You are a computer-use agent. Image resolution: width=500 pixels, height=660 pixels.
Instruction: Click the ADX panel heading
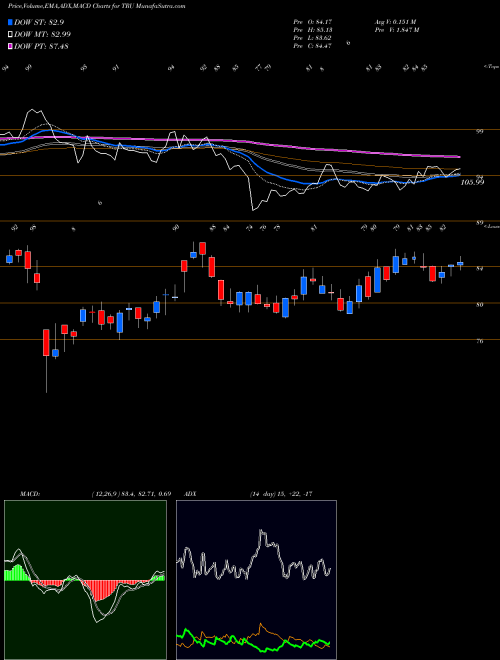pos(191,494)
